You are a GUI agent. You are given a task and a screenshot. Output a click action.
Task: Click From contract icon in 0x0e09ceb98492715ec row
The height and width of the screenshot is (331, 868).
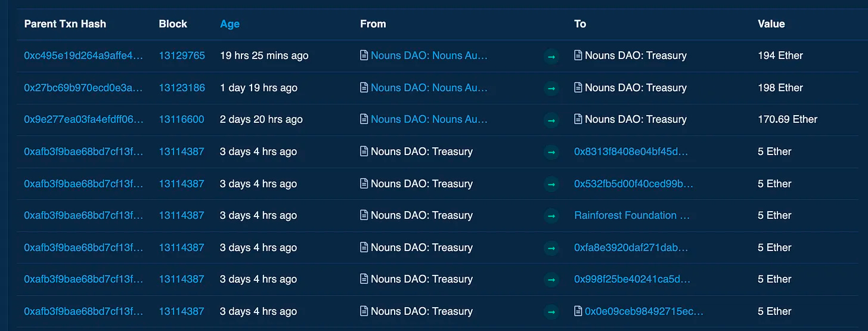364,311
